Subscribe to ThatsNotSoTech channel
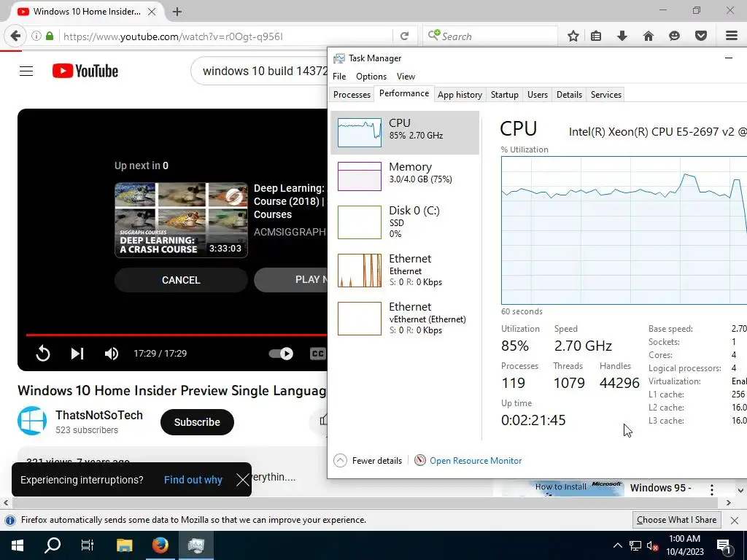 pos(197,422)
